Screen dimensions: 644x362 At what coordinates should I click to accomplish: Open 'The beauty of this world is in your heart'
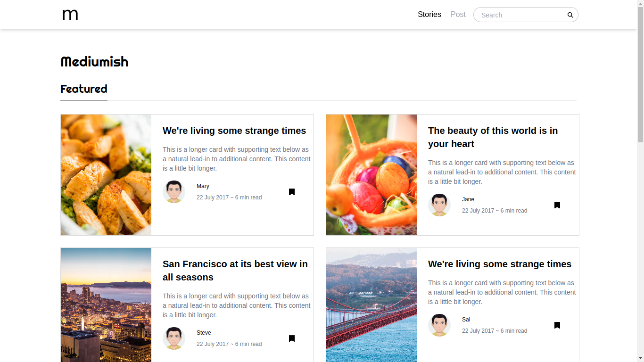click(x=493, y=137)
